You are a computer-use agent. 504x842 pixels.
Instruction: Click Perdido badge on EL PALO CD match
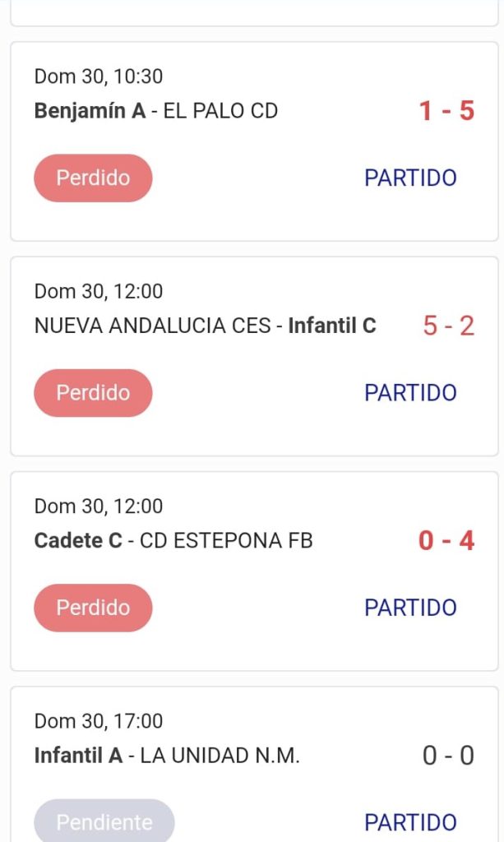tap(93, 178)
